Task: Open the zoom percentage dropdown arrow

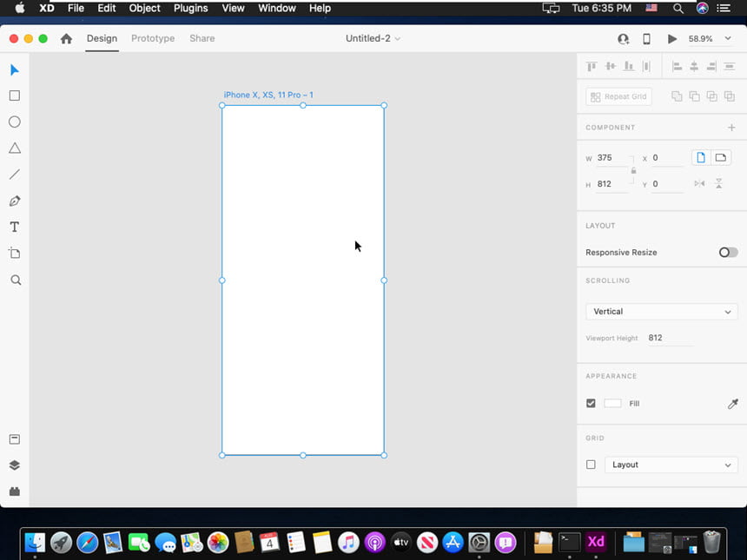Action: click(x=728, y=38)
